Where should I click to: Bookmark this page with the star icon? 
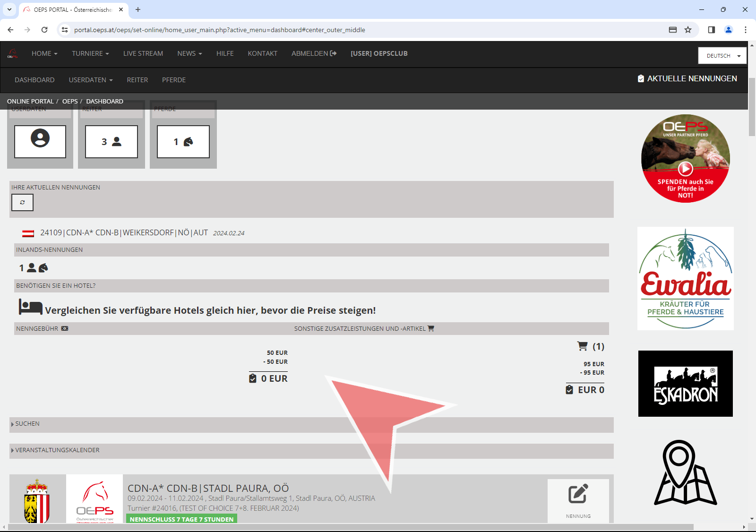[x=688, y=30]
